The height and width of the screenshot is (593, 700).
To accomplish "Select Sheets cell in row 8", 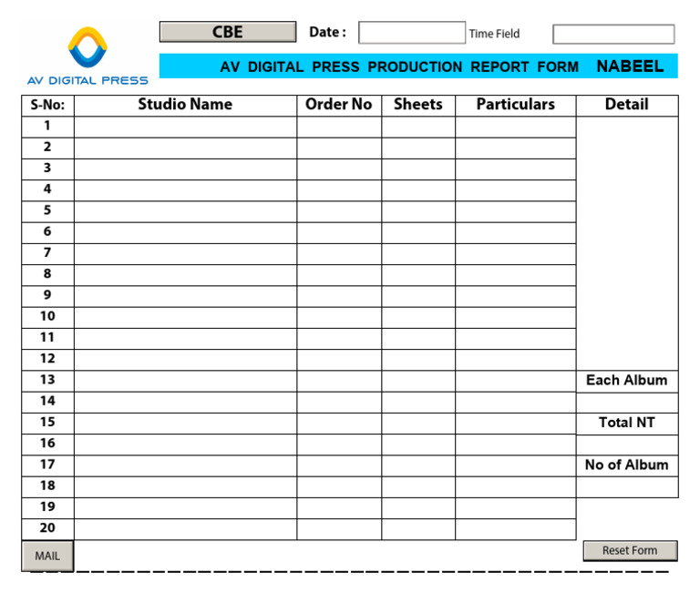I will tap(418, 275).
